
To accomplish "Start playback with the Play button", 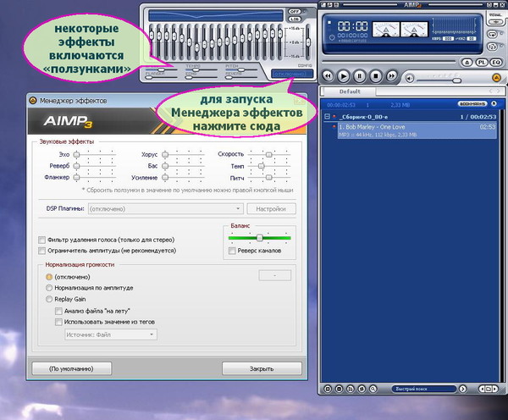I will (344, 76).
